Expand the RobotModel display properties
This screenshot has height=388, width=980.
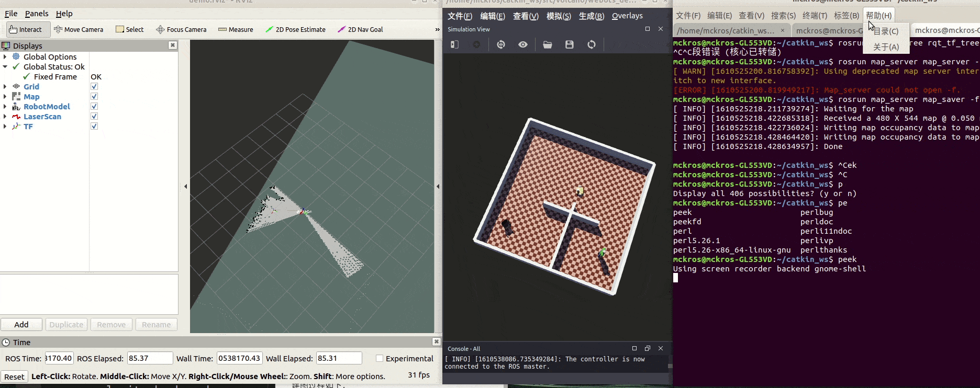tap(5, 106)
